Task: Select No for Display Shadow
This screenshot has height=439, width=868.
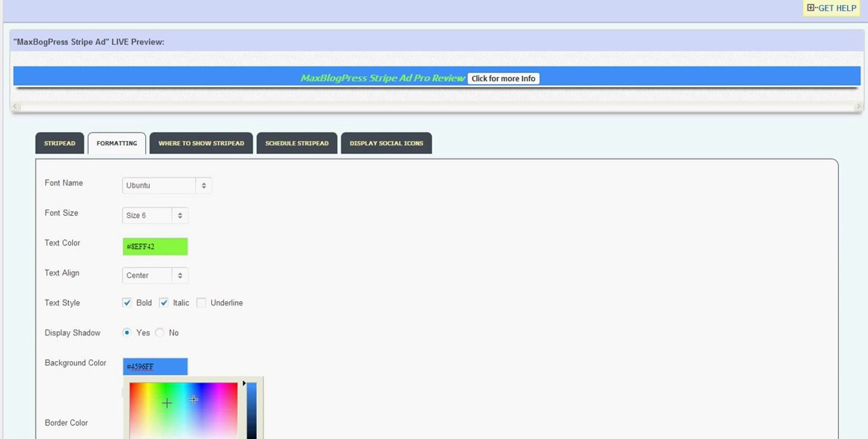Action: coord(159,332)
